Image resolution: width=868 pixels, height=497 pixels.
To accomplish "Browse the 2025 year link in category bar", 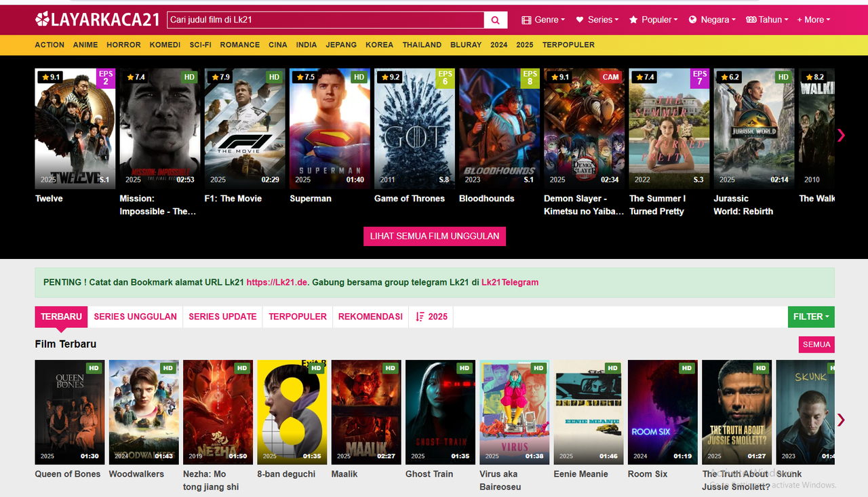I will click(525, 45).
